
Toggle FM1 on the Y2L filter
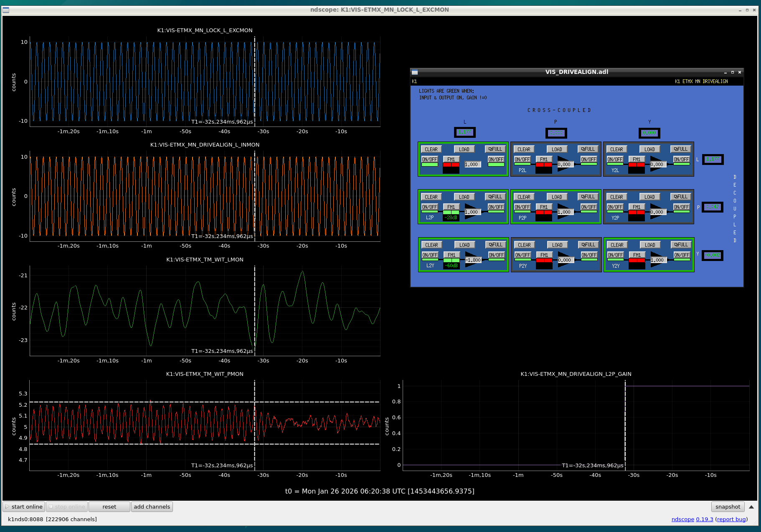pos(637,160)
